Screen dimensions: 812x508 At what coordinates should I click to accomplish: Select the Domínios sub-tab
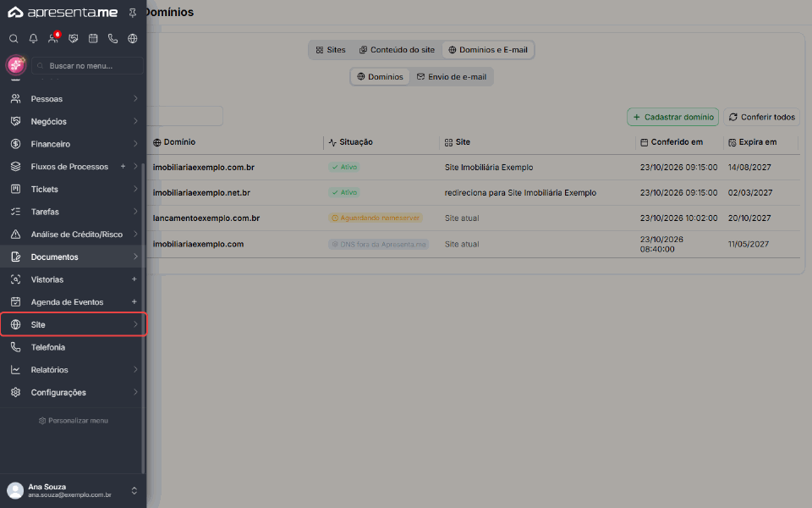point(380,77)
